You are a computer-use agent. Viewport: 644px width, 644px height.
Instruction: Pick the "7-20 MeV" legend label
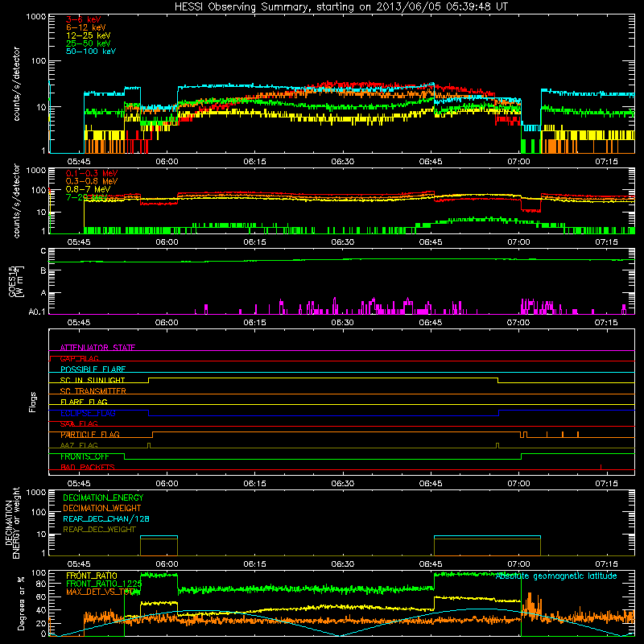(86, 197)
